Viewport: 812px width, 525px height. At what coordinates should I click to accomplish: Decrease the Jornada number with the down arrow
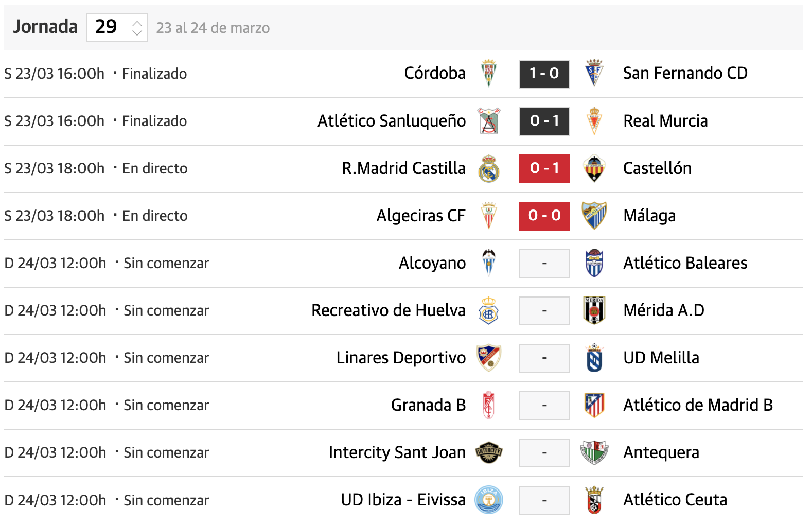coord(137,32)
